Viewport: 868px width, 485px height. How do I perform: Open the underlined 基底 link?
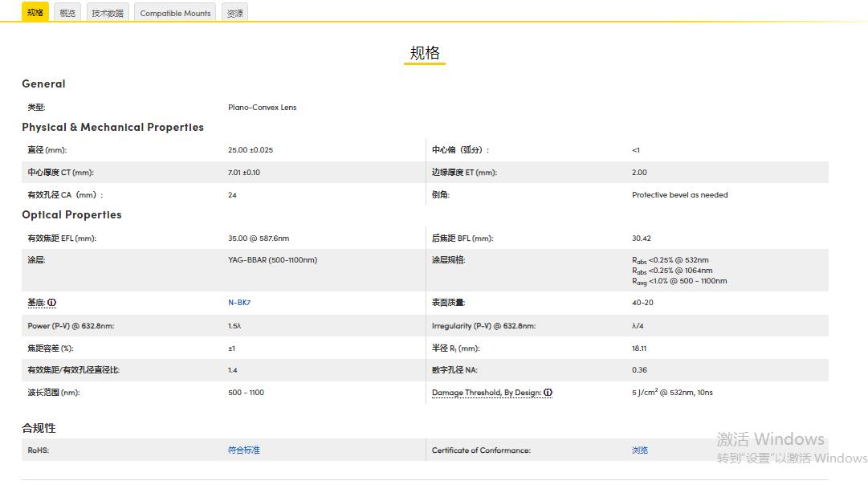point(36,301)
